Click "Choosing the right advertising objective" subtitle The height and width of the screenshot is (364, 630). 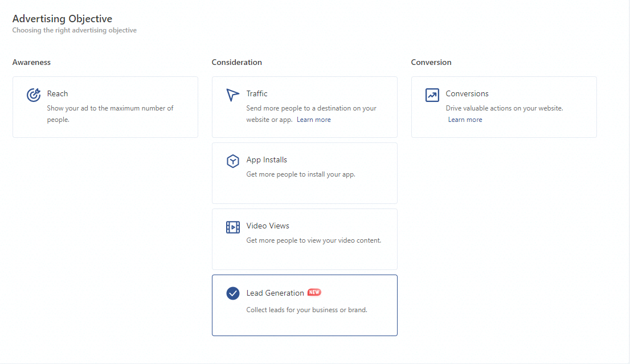pos(74,30)
